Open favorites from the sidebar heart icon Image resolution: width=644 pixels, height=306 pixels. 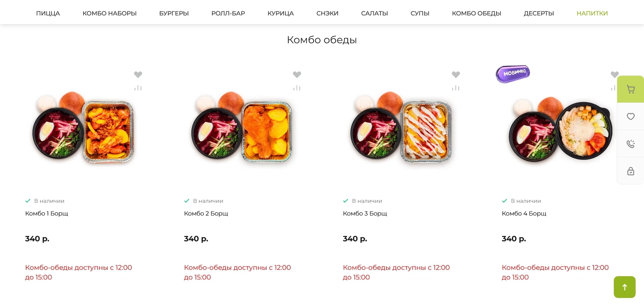[x=631, y=116]
